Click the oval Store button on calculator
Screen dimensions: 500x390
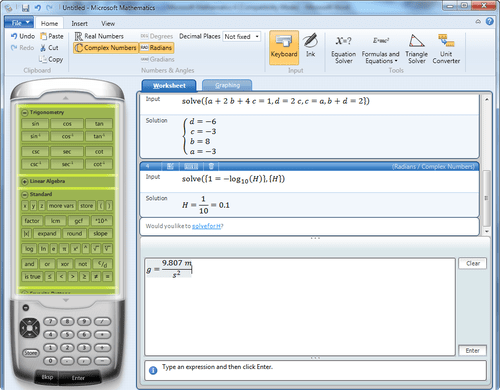click(30, 353)
